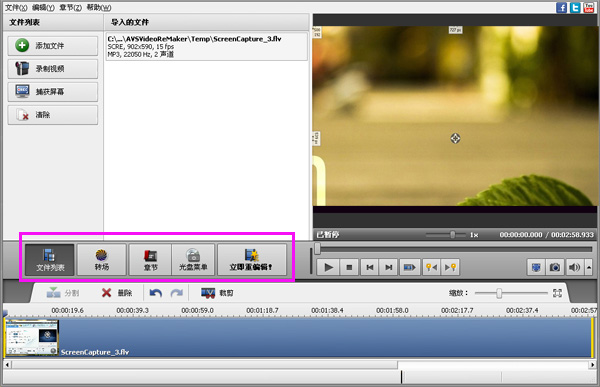Play the video preview
The height and width of the screenshot is (387, 600).
pyautogui.click(x=328, y=267)
